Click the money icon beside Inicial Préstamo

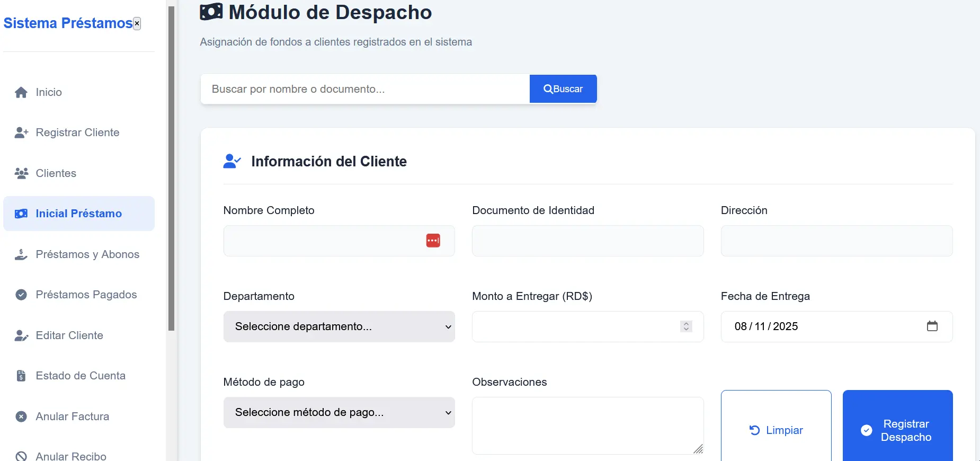click(x=21, y=214)
